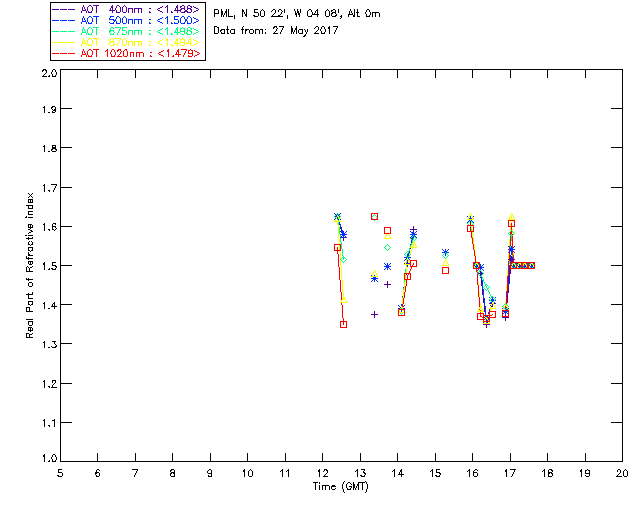Click the PML site location header text
The width and height of the screenshot is (640, 512).
(297, 14)
